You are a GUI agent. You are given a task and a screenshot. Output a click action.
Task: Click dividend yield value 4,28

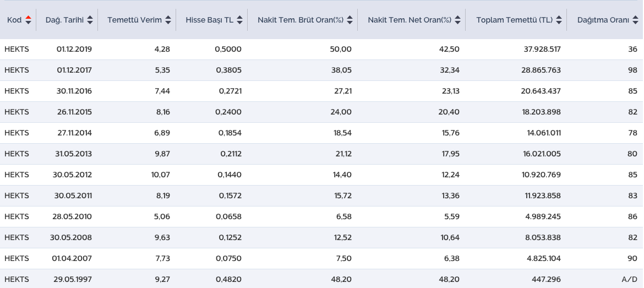point(162,50)
